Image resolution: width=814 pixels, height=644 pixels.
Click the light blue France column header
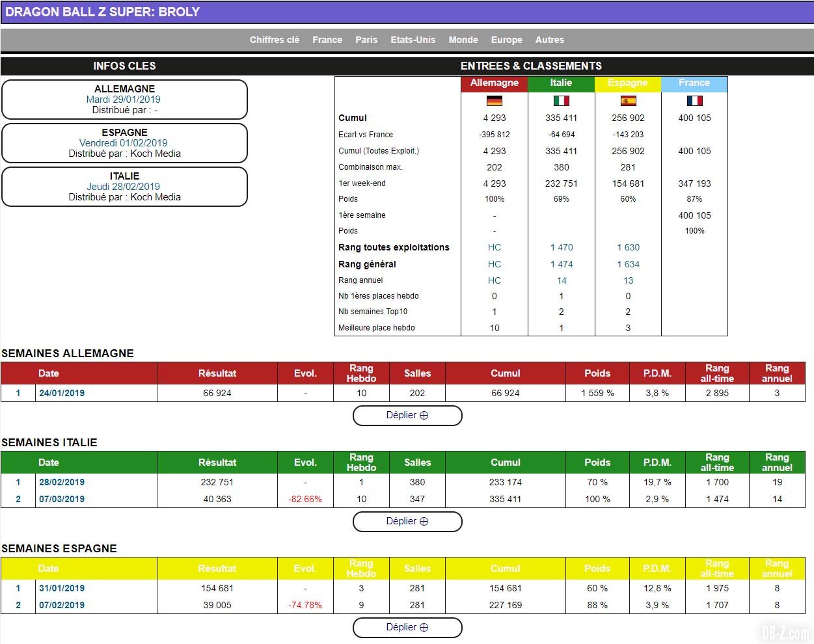coord(694,83)
